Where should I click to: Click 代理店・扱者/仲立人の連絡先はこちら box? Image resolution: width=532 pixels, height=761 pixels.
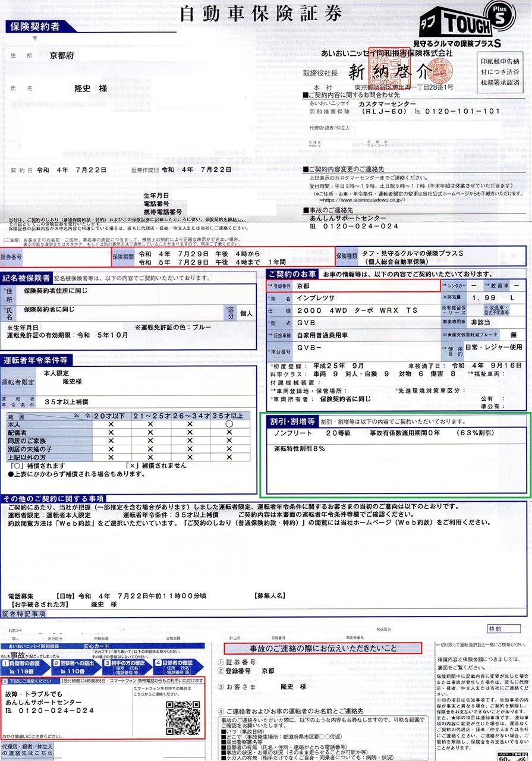click(27, 750)
